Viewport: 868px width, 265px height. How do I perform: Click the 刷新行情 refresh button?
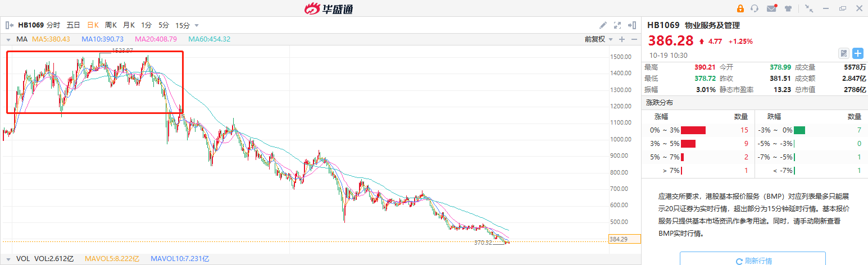point(753,261)
